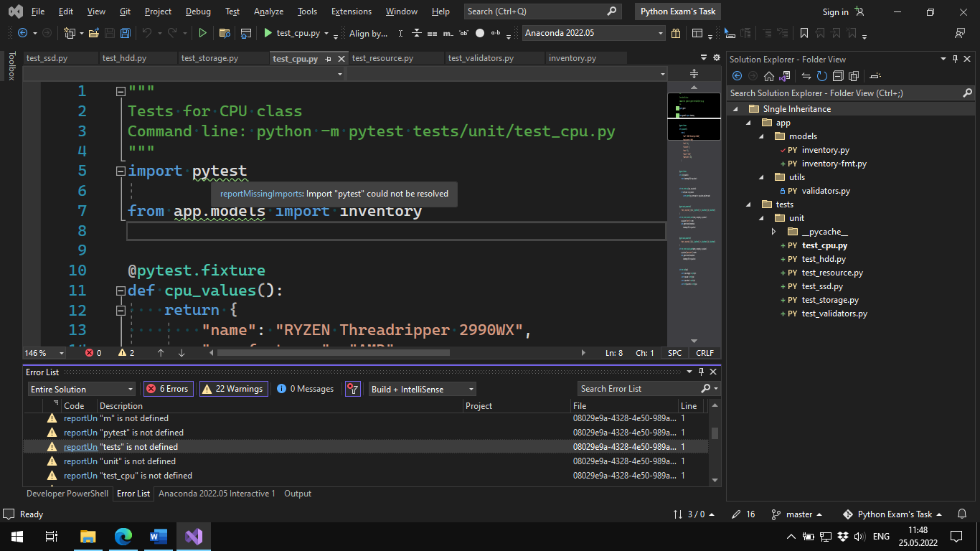
Task: Open a file using the Open File icon
Action: pyautogui.click(x=94, y=33)
